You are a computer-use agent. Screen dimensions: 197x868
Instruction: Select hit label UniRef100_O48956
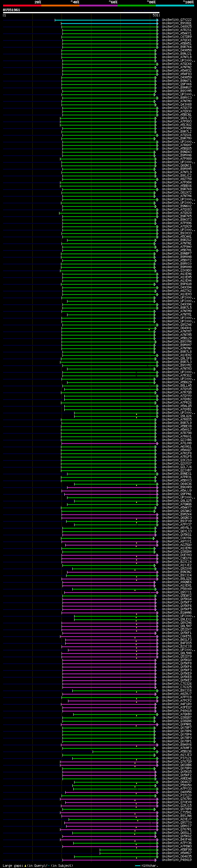click(177, 792)
